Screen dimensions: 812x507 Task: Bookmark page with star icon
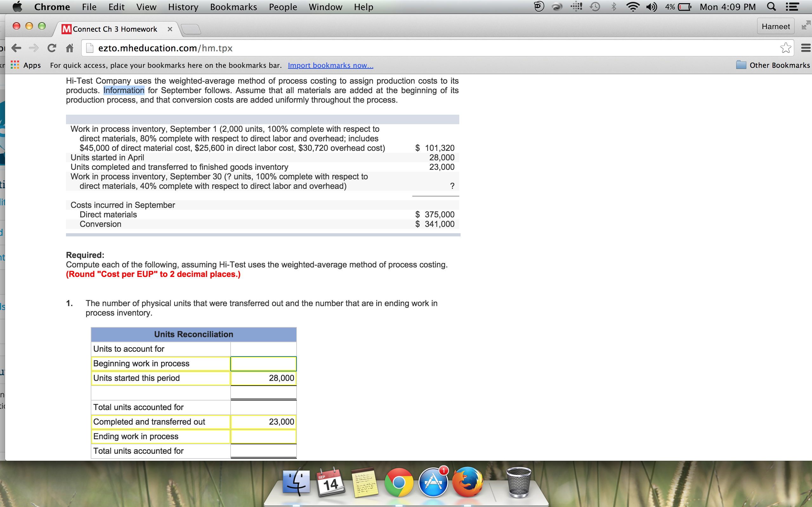pos(785,48)
